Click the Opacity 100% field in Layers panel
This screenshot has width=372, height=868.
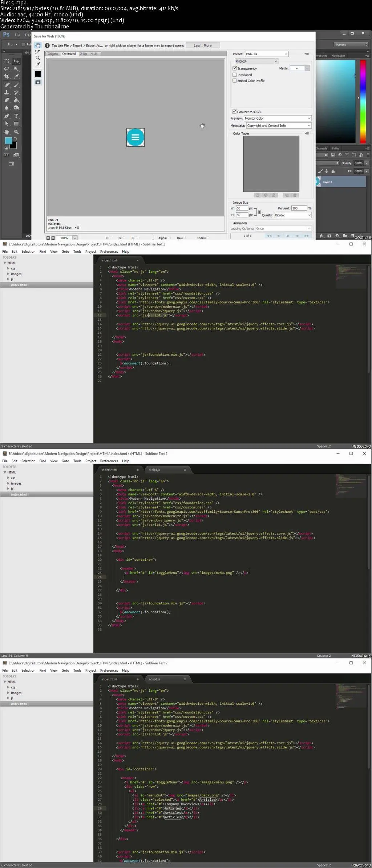coord(359,163)
